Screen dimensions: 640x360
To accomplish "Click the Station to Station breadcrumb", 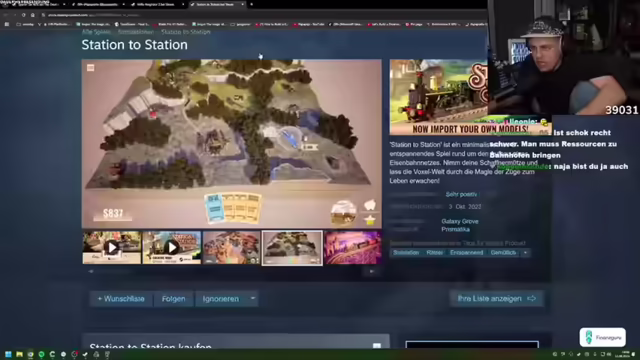I will coord(186,32).
